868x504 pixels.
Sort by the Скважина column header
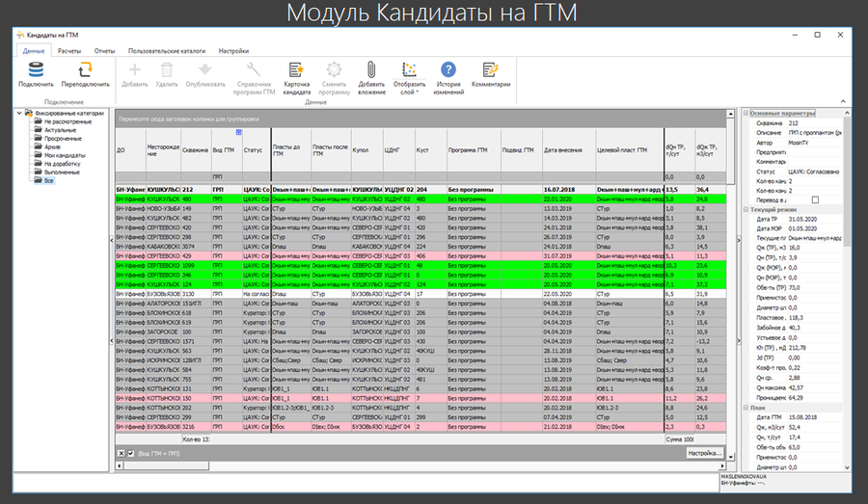[196, 150]
